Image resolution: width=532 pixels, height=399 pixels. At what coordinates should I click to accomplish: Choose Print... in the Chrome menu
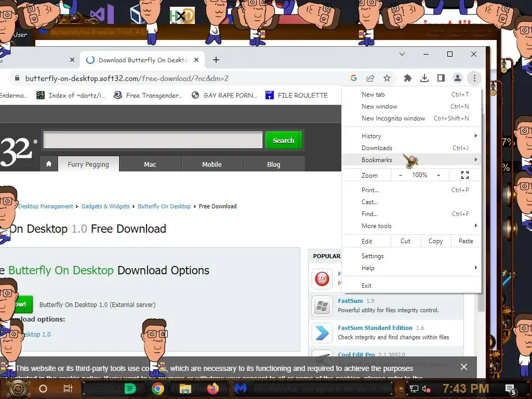tap(411, 190)
